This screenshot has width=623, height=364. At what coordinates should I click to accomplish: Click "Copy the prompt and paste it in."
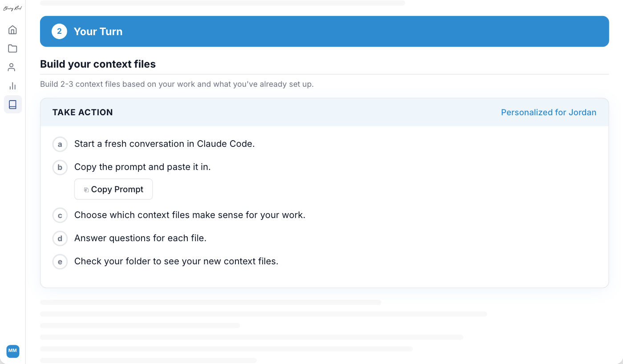tap(142, 167)
